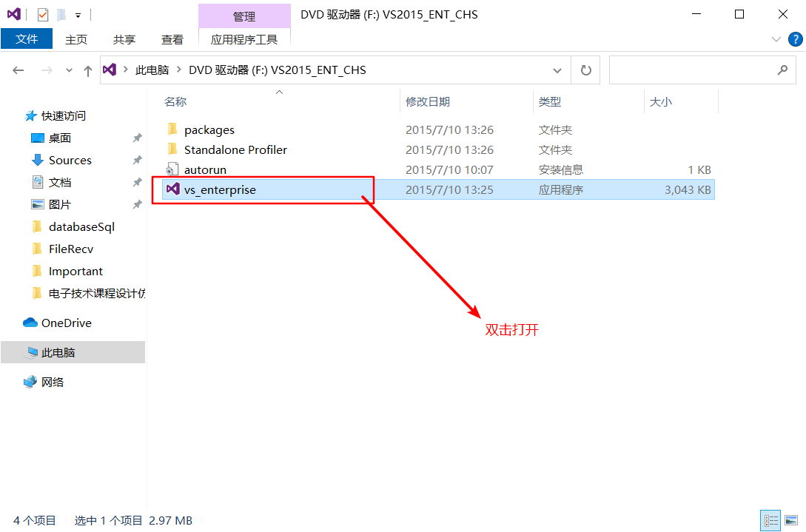Click the Properties checkmark quick access icon
This screenshot has width=806, height=532.
43,15
